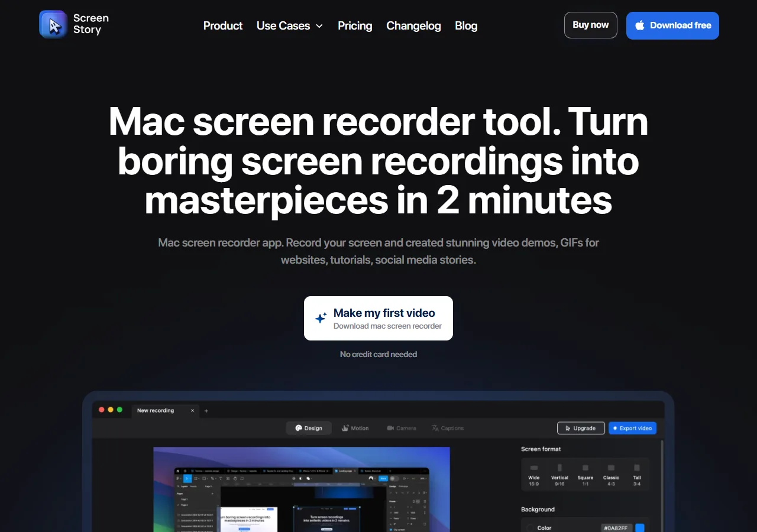Click the "No credit card needed" text
This screenshot has width=757, height=532.
click(378, 354)
